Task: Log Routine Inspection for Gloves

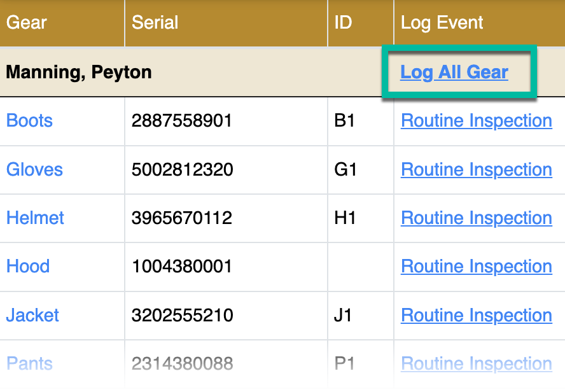Action: click(x=476, y=170)
